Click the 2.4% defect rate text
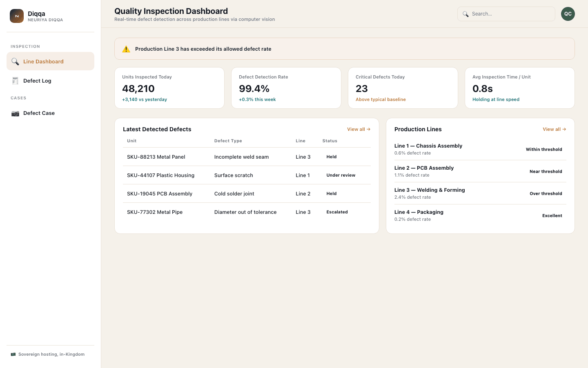Image resolution: width=588 pixels, height=368 pixels. [x=412, y=197]
